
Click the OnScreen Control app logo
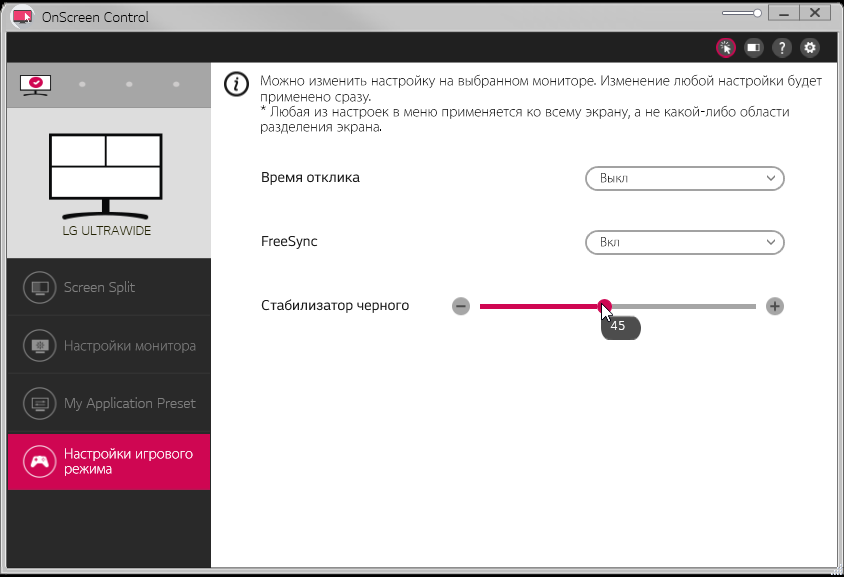23,17
